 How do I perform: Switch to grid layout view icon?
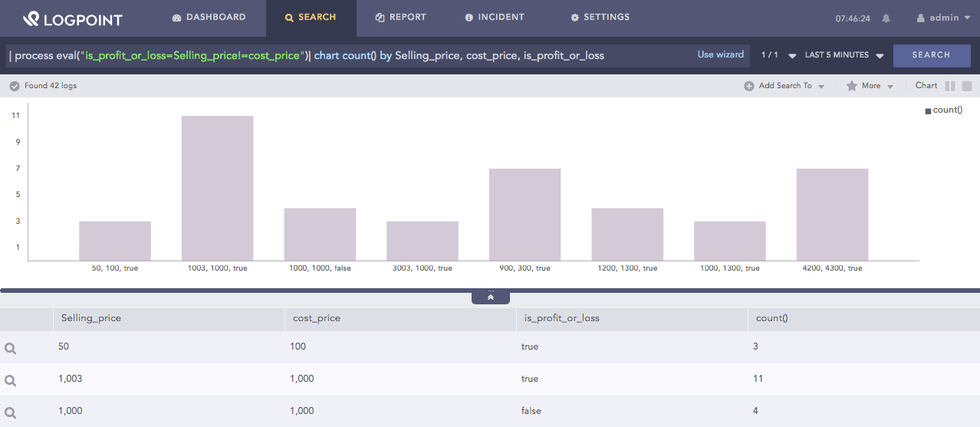coord(967,87)
